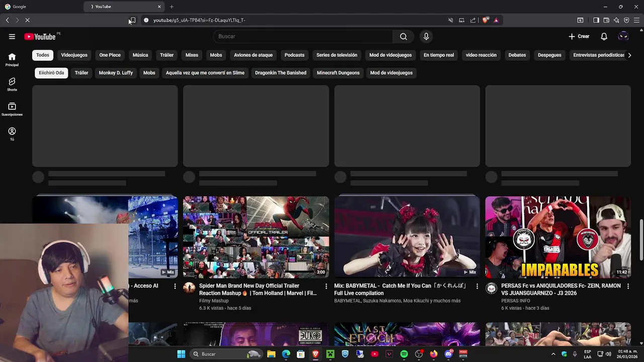
Task: Open the Spider Man trailer mashup thumbnail
Action: (x=256, y=237)
